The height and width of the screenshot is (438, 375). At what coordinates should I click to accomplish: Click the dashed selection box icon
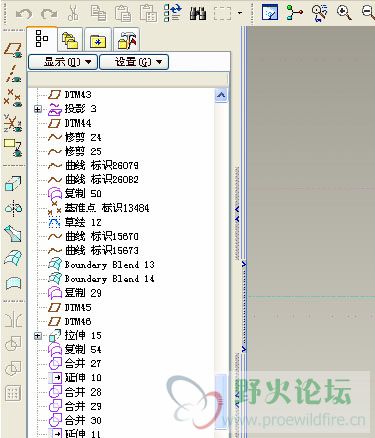[222, 14]
